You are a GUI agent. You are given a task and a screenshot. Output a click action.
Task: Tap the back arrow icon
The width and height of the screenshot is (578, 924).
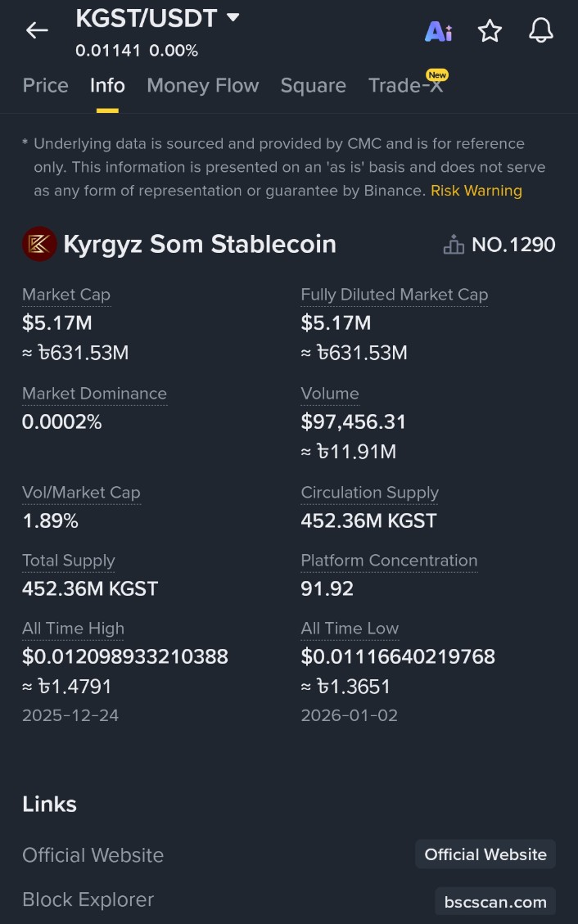(x=37, y=31)
